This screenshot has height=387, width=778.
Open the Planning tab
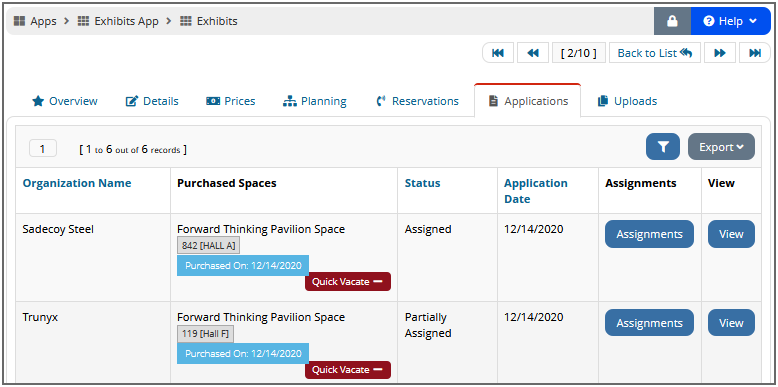point(315,101)
